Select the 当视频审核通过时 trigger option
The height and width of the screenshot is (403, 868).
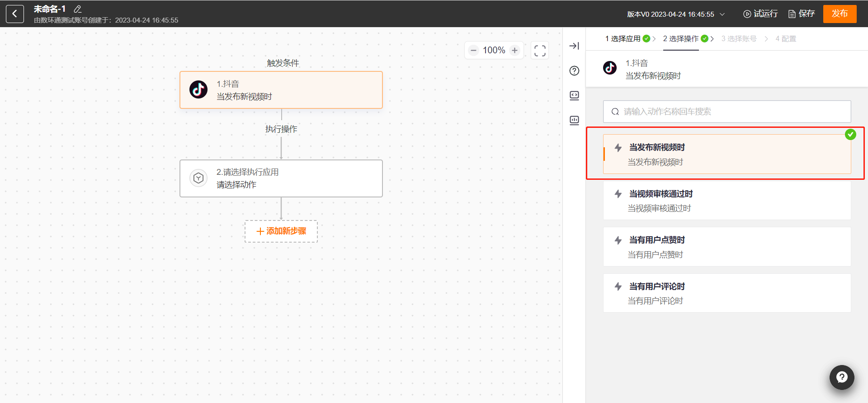726,201
